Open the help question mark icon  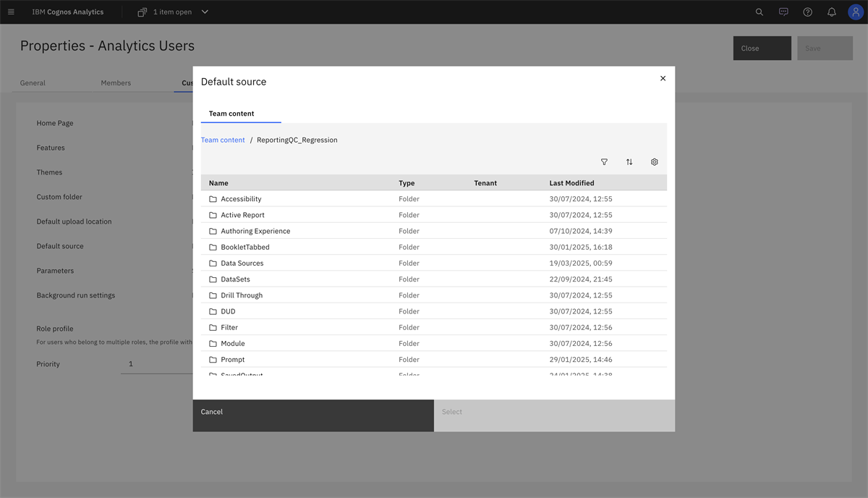(808, 12)
